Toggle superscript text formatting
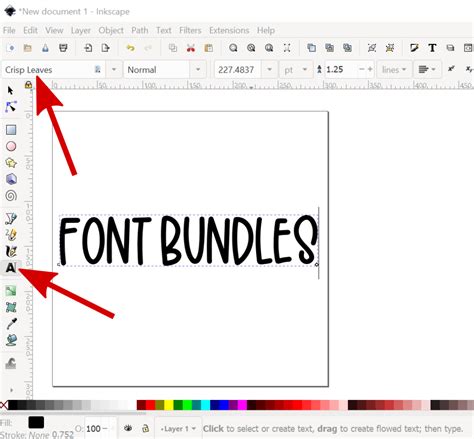Viewport: 474px width, 439px height. pyautogui.click(x=451, y=69)
